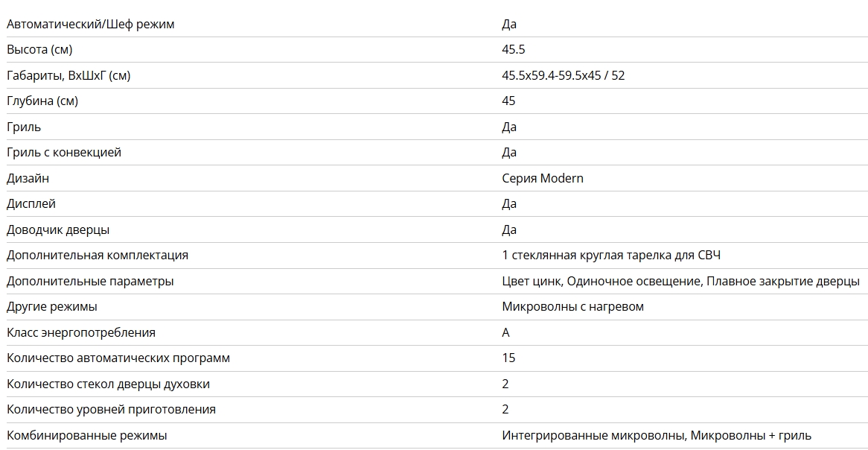
Task: Click the 'Дисплей' row label
Action: point(31,204)
